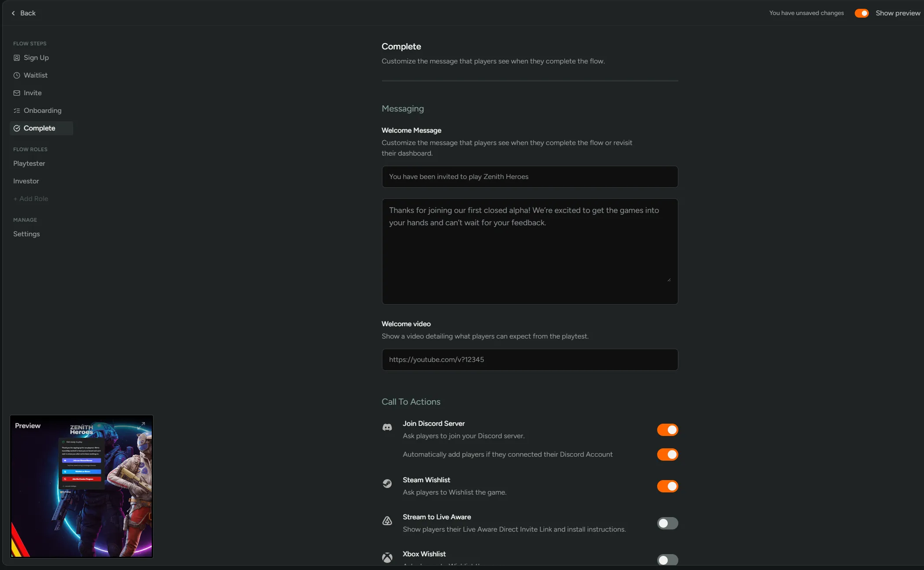Open Settings under Manage
This screenshot has width=924, height=570.
tap(26, 234)
